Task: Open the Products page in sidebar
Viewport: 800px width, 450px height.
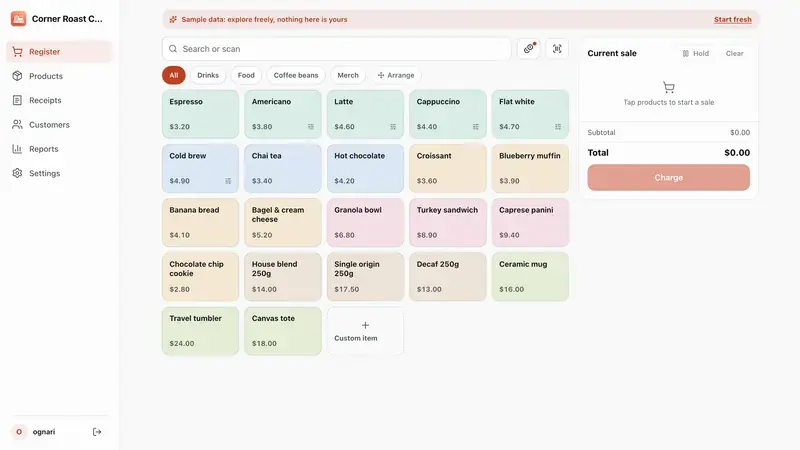Action: [59, 76]
